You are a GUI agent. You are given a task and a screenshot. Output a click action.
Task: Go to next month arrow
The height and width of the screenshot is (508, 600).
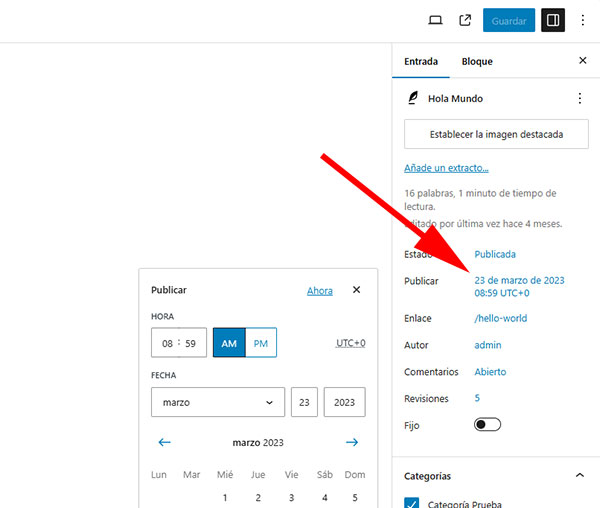(352, 442)
